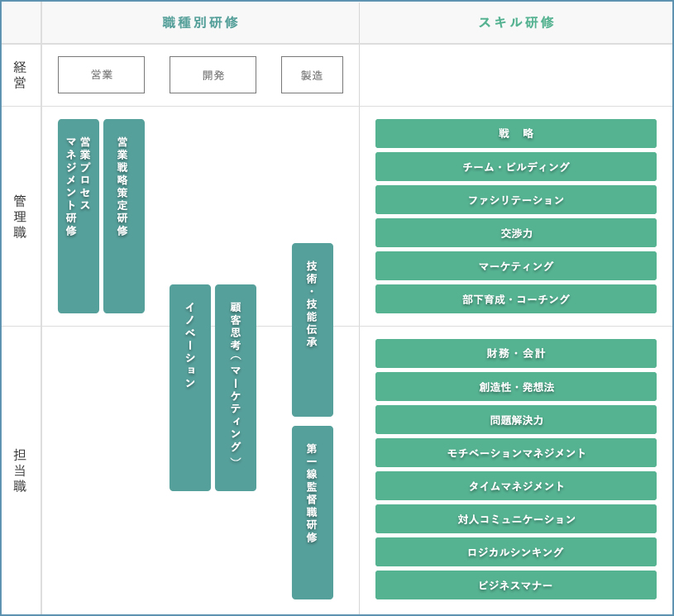Click the 管理職 row label
The image size is (674, 616).
click(x=20, y=217)
